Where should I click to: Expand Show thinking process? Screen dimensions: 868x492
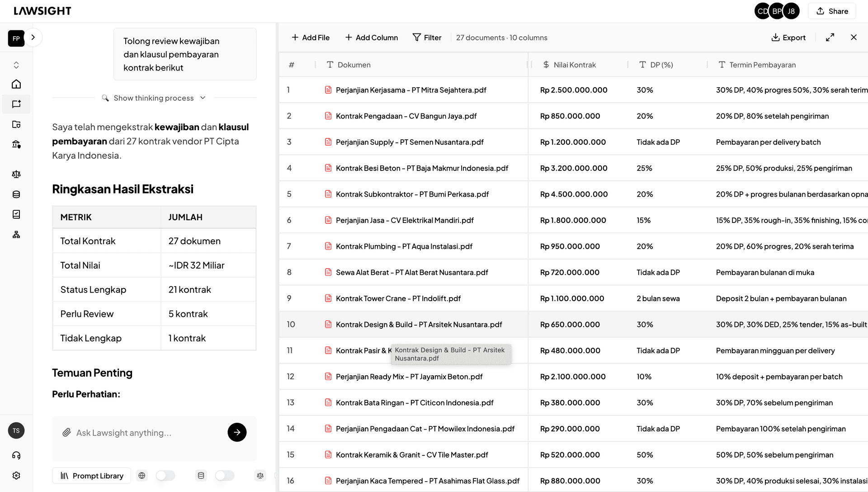(x=154, y=98)
